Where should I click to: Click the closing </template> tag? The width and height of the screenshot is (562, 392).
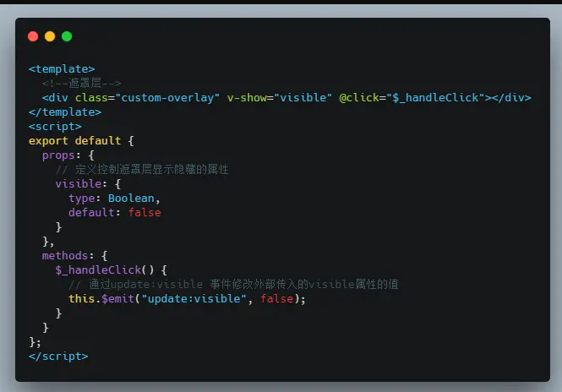[x=65, y=112]
